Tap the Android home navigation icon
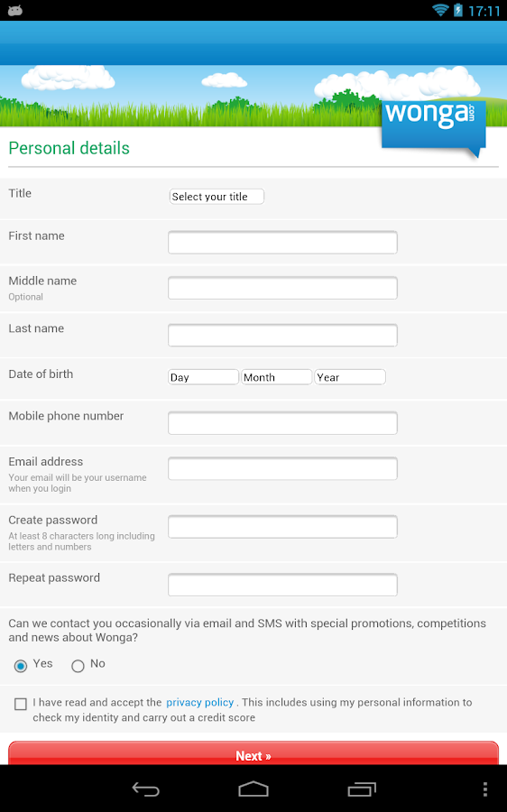Screen dimensions: 507x812 click(253, 789)
